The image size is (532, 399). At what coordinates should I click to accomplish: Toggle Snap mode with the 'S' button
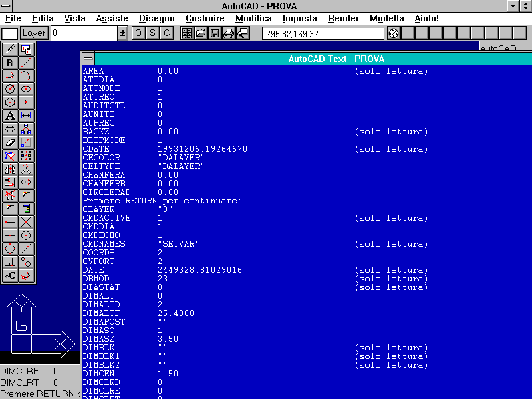click(x=152, y=33)
